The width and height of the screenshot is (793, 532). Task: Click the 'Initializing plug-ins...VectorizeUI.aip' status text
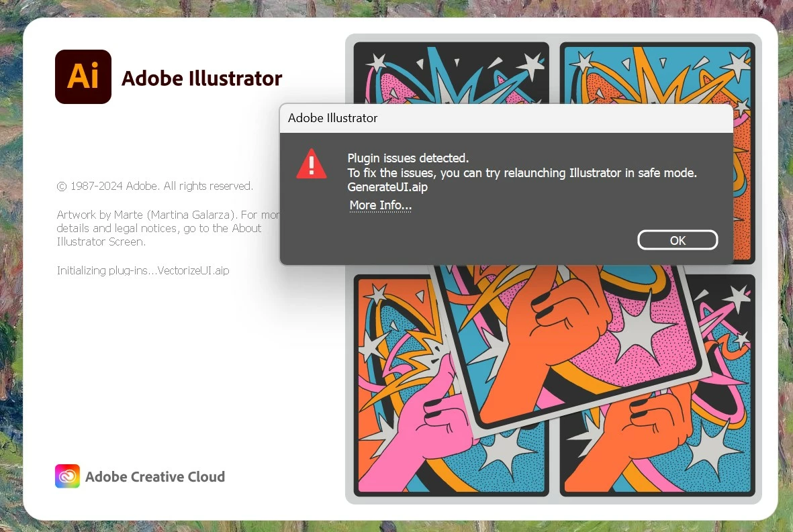(x=142, y=270)
